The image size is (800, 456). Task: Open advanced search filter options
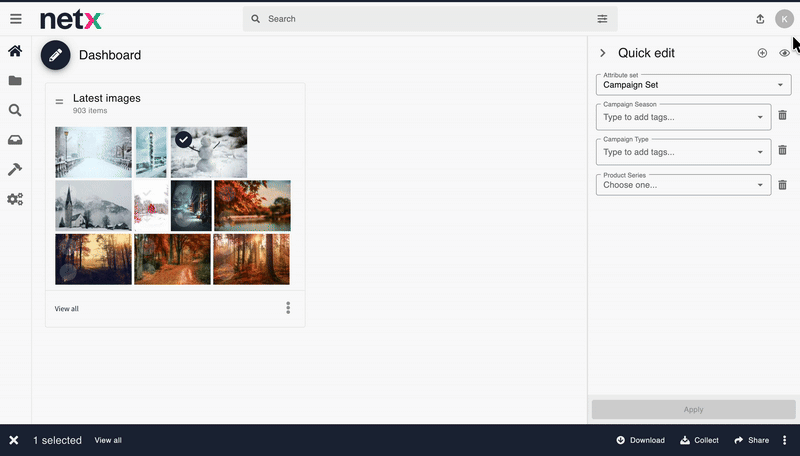602,19
